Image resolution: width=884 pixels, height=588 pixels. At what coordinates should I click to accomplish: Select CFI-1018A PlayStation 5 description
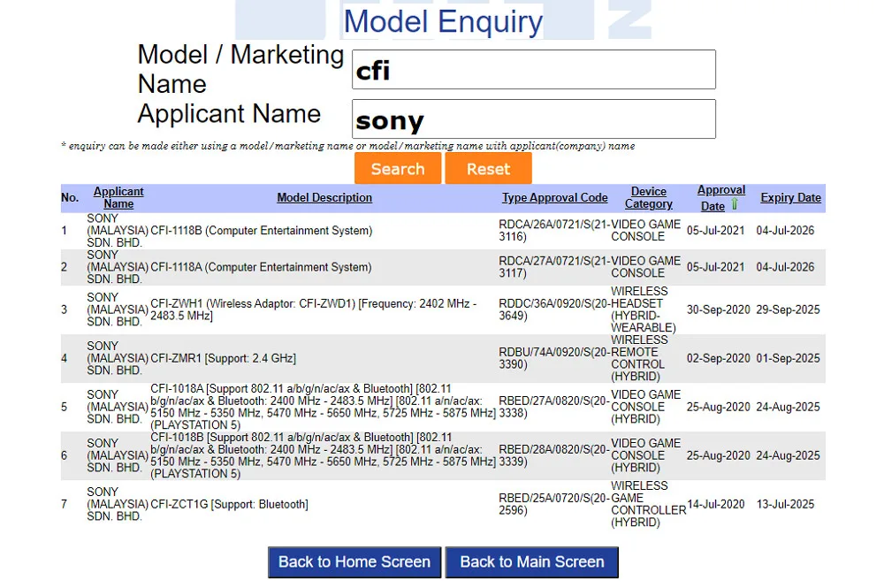coord(323,407)
